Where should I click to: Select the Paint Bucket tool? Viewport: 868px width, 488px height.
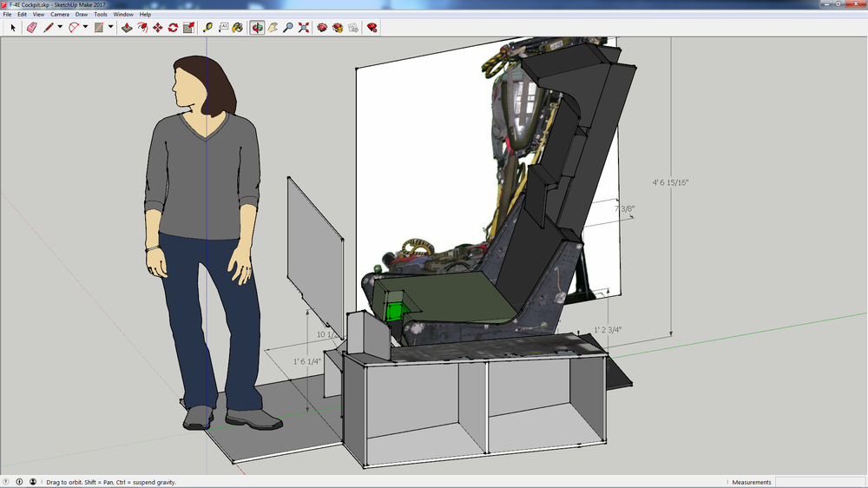coord(238,28)
